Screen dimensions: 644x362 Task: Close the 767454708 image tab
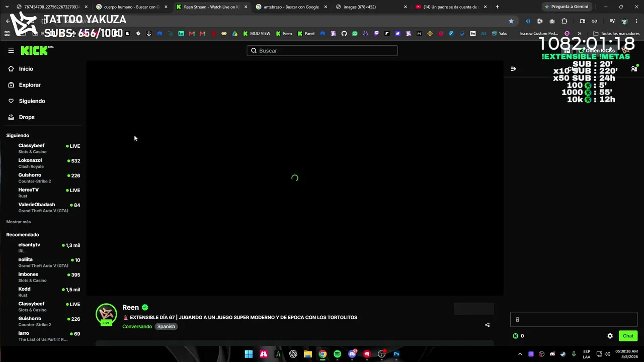(86, 7)
